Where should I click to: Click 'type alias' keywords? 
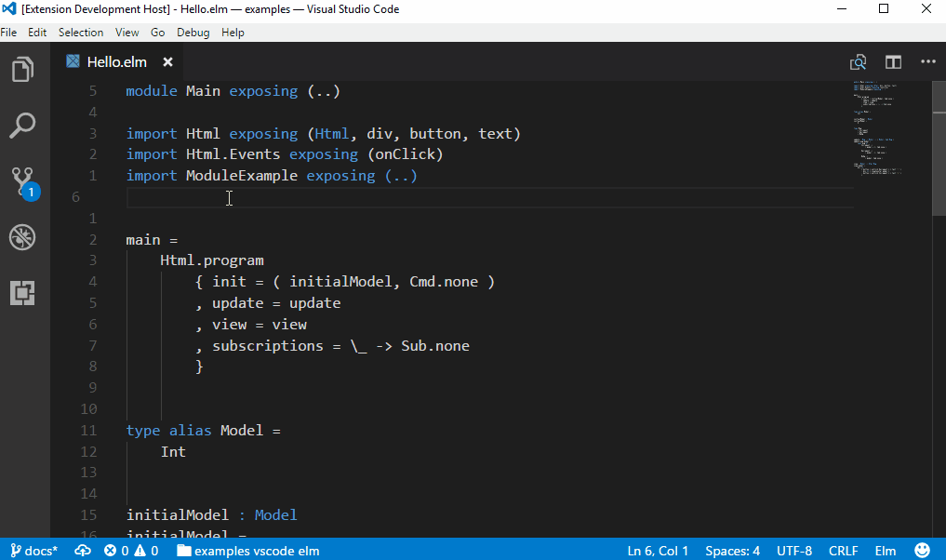[168, 431]
